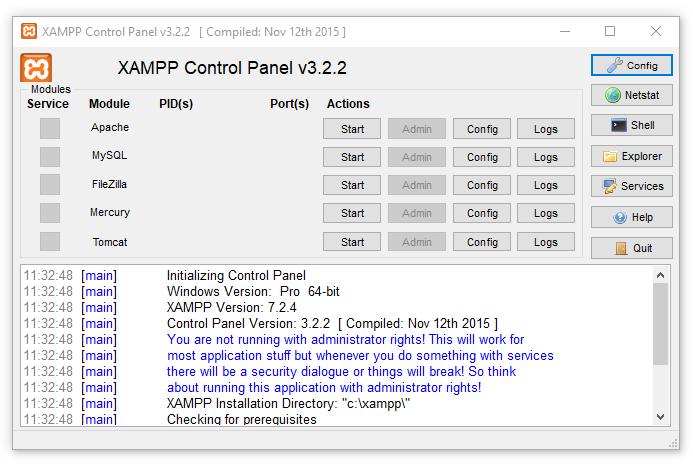Open the Tomcat Config menu
The height and width of the screenshot is (464, 693).
(482, 242)
